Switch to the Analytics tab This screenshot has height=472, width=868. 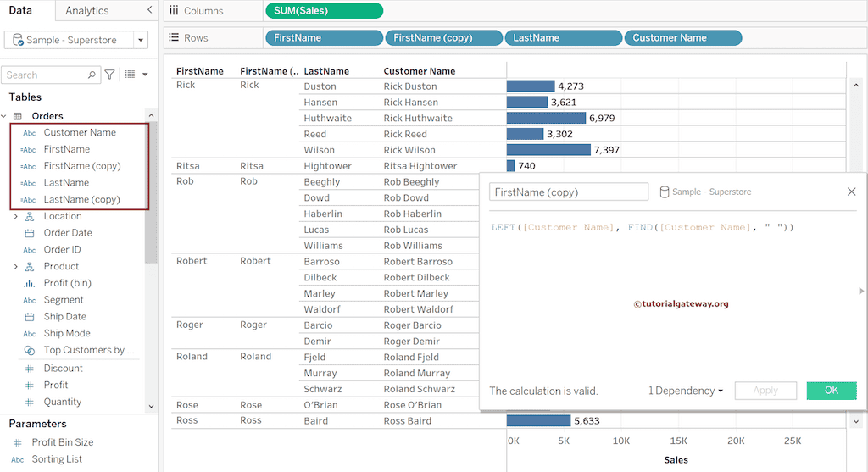coord(86,10)
